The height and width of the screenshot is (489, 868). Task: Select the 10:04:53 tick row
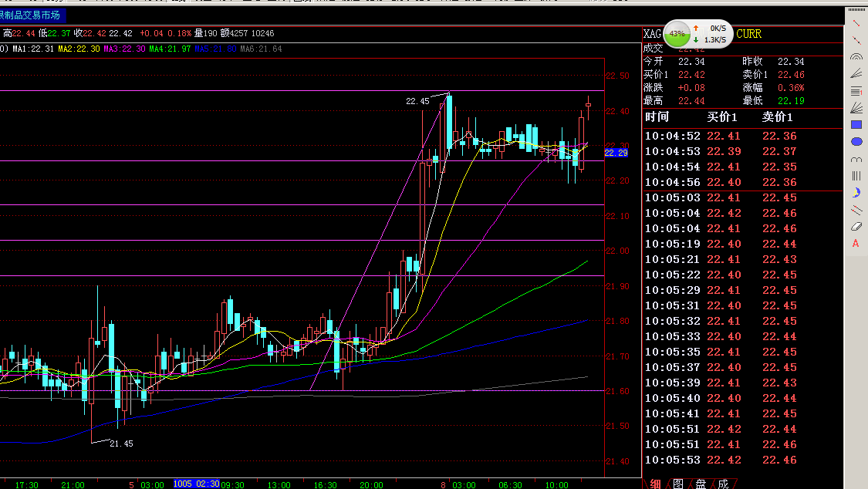[x=742, y=152]
